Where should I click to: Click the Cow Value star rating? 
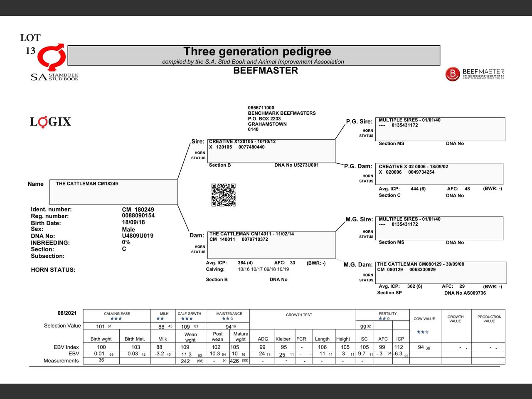pos(422,332)
